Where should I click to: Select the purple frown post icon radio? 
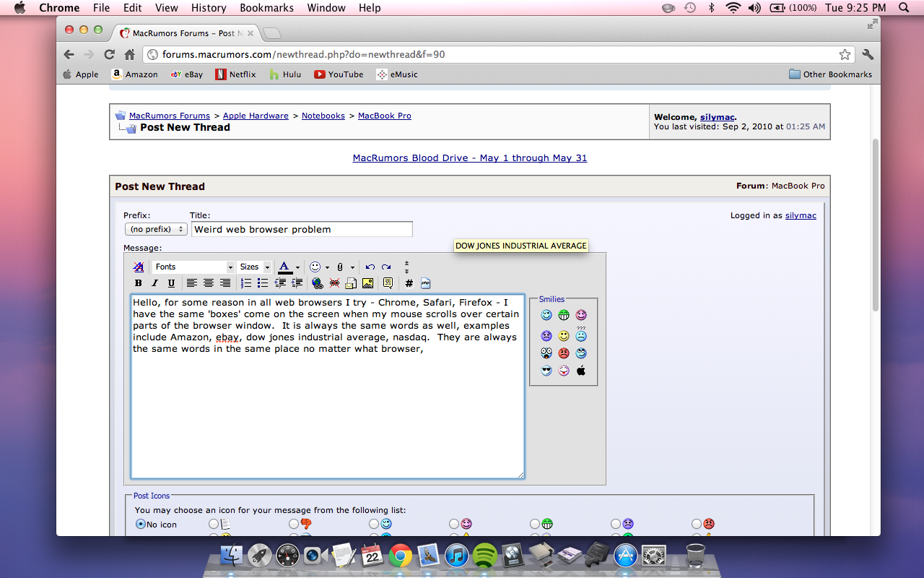click(x=615, y=524)
